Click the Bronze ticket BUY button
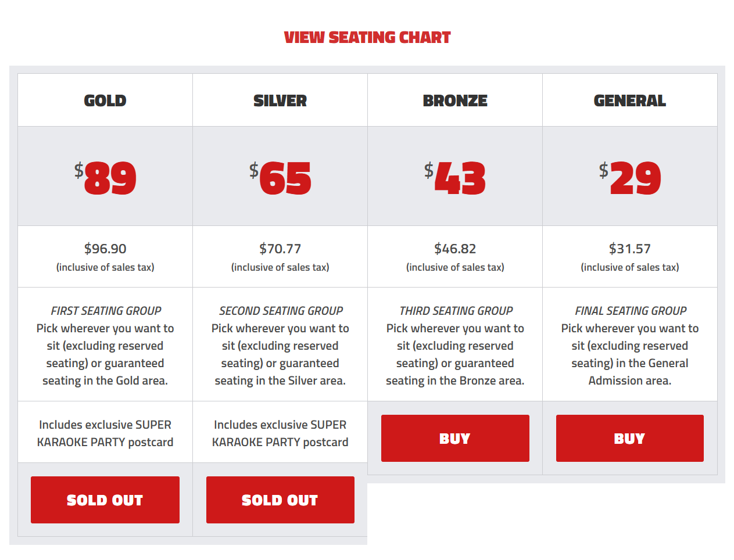This screenshot has width=734, height=560. 455,438
